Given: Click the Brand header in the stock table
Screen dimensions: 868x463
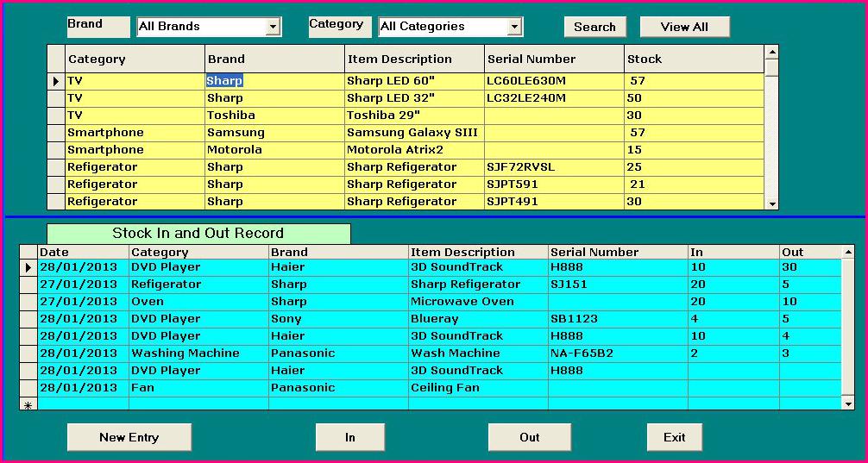Looking at the screenshot, I should [x=274, y=59].
